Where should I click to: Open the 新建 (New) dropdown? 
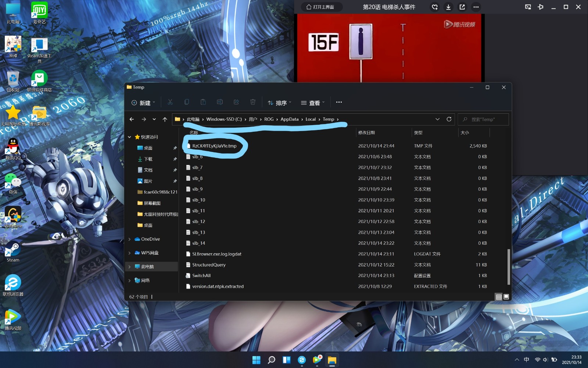point(143,103)
